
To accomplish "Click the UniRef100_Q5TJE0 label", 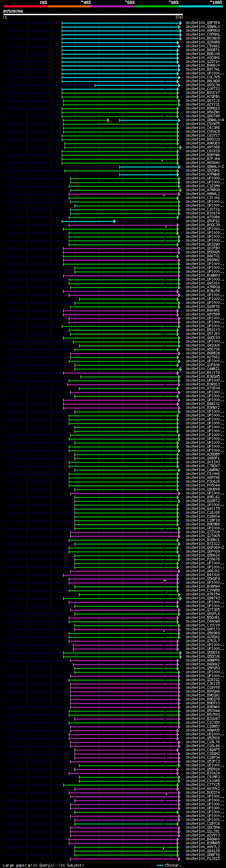I will point(203,334).
